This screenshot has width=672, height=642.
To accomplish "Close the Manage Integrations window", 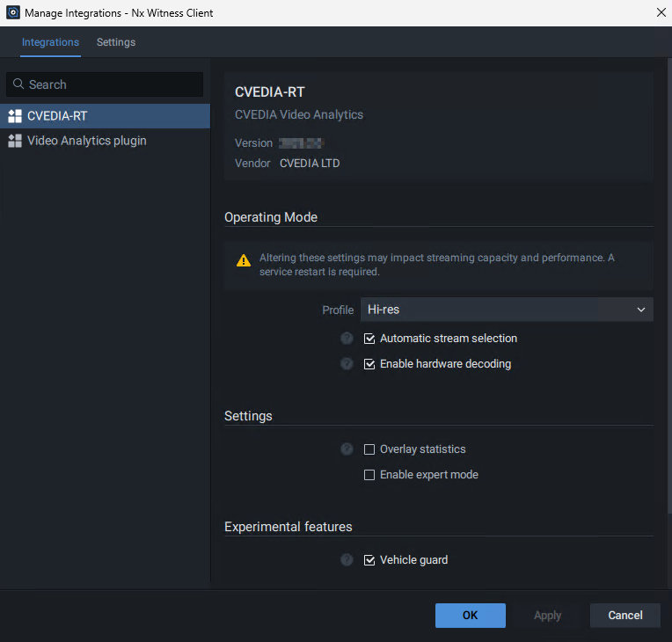I will (x=661, y=12).
